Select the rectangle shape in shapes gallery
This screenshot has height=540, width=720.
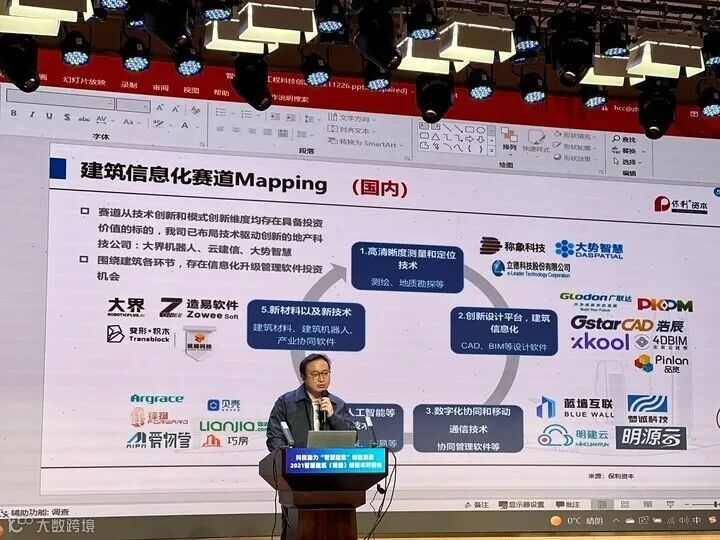pyautogui.click(x=469, y=129)
